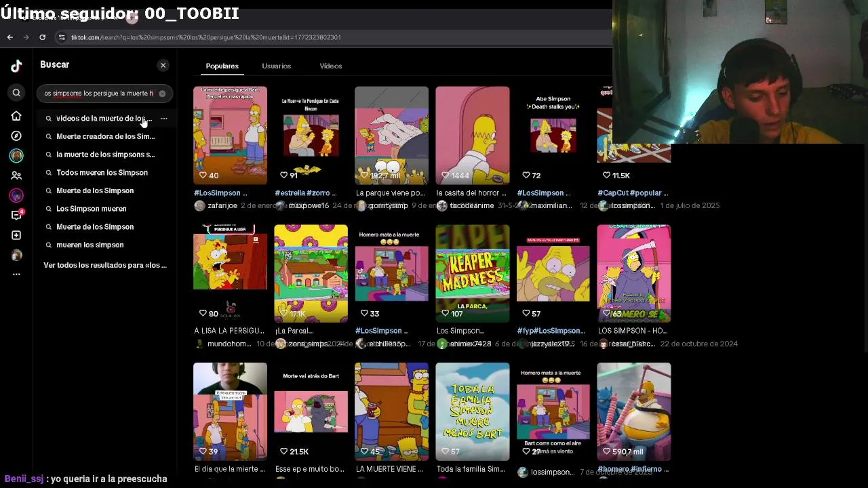Open the purple LIVE avatar icon in sidebar
The image size is (868, 488).
16,196
